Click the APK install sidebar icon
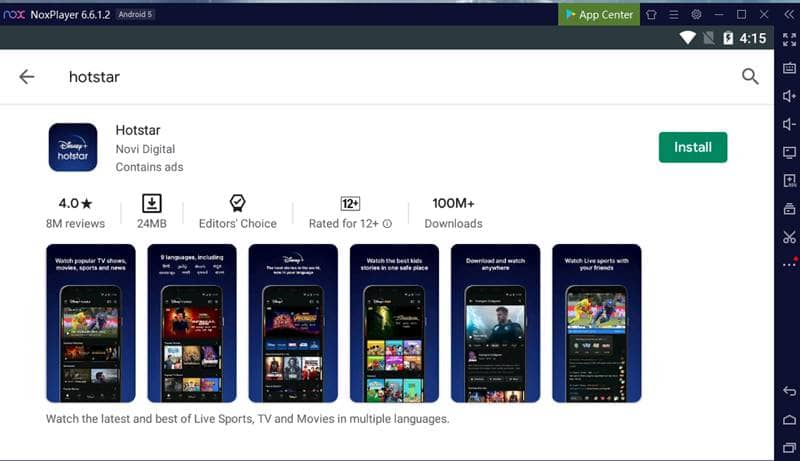Viewport: 800px width, 461px height. pyautogui.click(x=789, y=181)
